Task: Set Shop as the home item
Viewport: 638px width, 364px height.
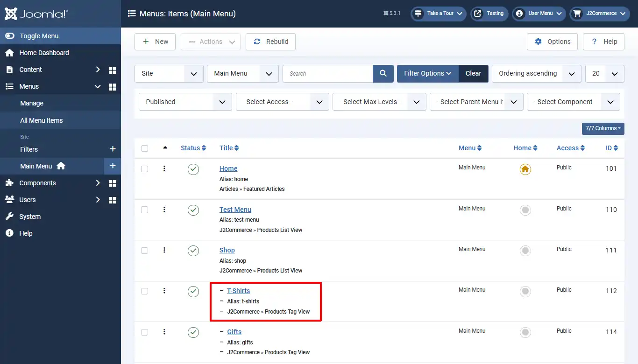Action: pos(525,251)
